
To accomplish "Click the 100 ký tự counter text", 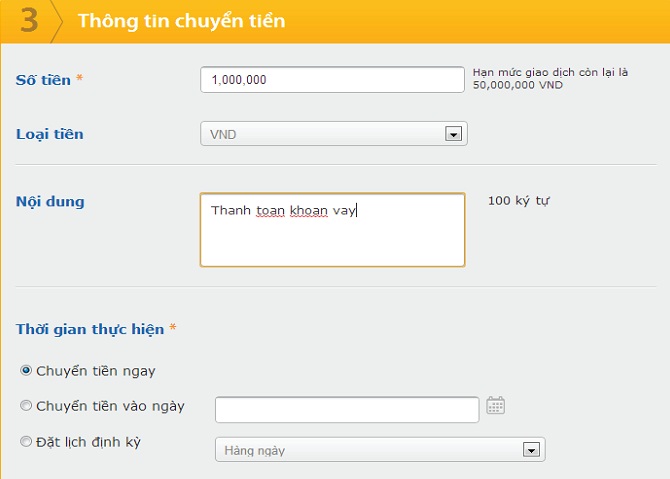I will click(x=519, y=201).
